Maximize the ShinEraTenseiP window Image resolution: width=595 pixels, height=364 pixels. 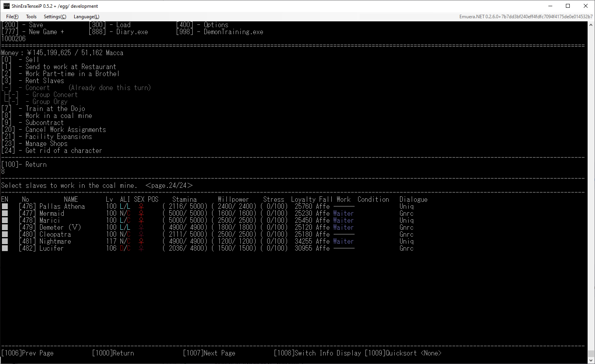click(568, 6)
